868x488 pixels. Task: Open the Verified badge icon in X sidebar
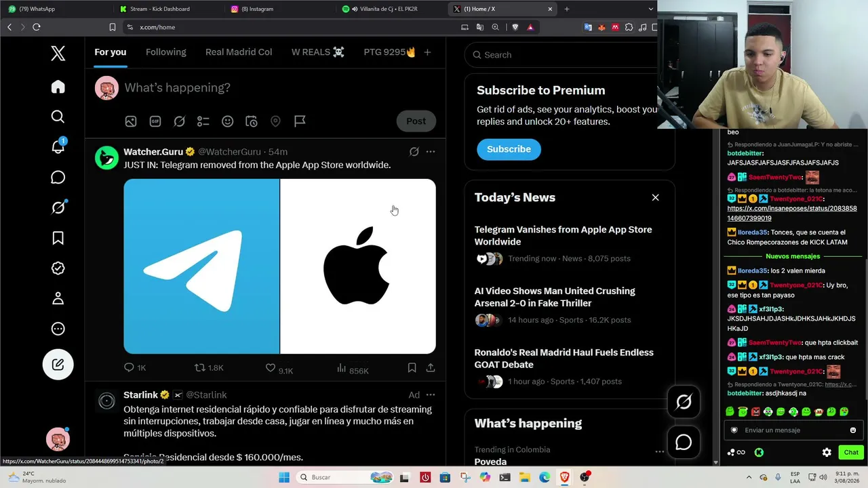pos(58,268)
